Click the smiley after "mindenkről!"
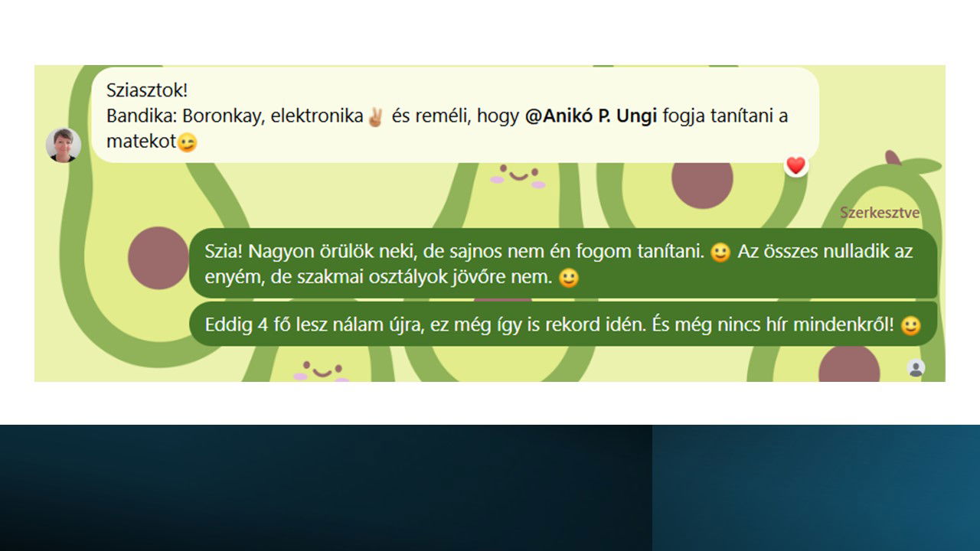This screenshot has width=980, height=551. pos(910,325)
